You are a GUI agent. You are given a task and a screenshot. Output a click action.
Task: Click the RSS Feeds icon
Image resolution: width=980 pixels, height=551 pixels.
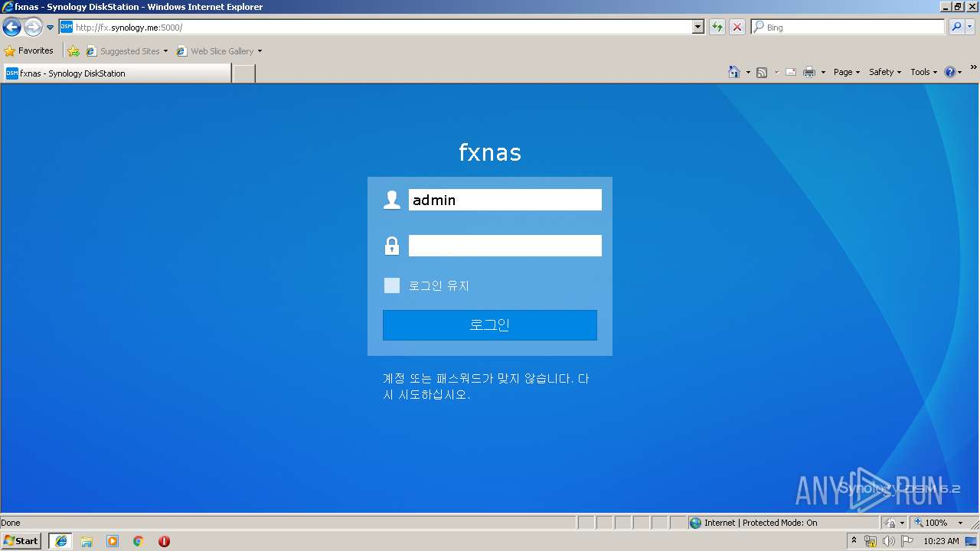click(762, 72)
